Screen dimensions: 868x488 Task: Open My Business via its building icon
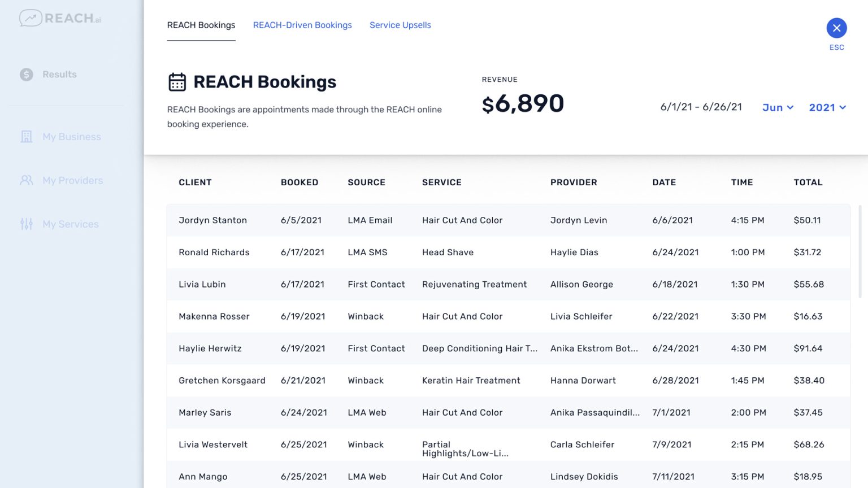[x=26, y=136]
